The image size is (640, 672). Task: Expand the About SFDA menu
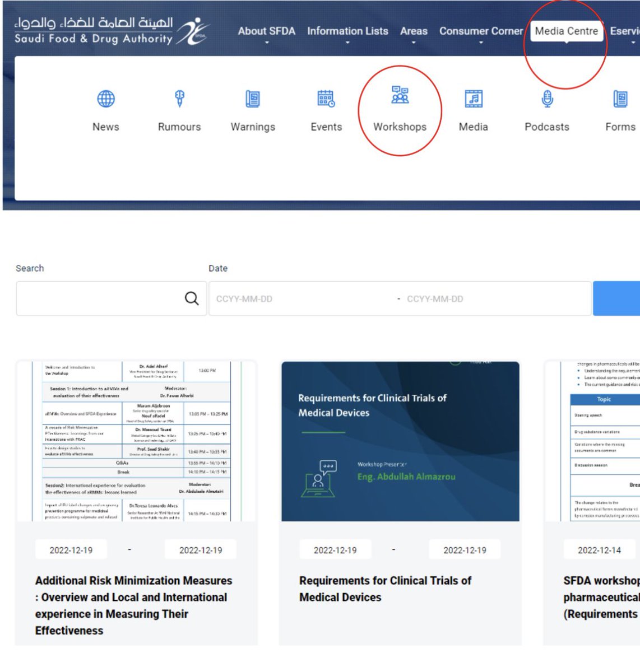pos(267,31)
